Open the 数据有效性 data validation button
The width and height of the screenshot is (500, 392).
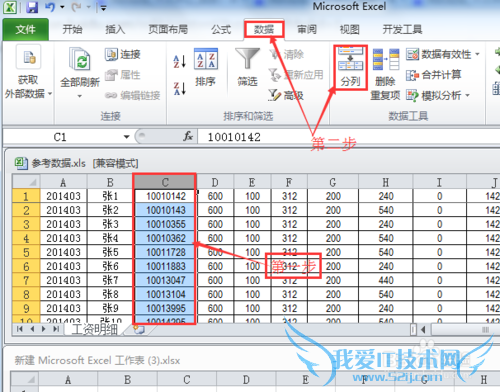coord(443,54)
